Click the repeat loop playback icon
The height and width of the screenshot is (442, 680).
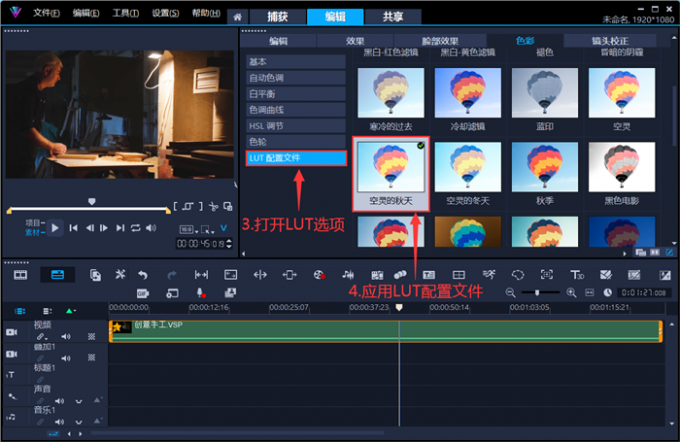pos(135,228)
